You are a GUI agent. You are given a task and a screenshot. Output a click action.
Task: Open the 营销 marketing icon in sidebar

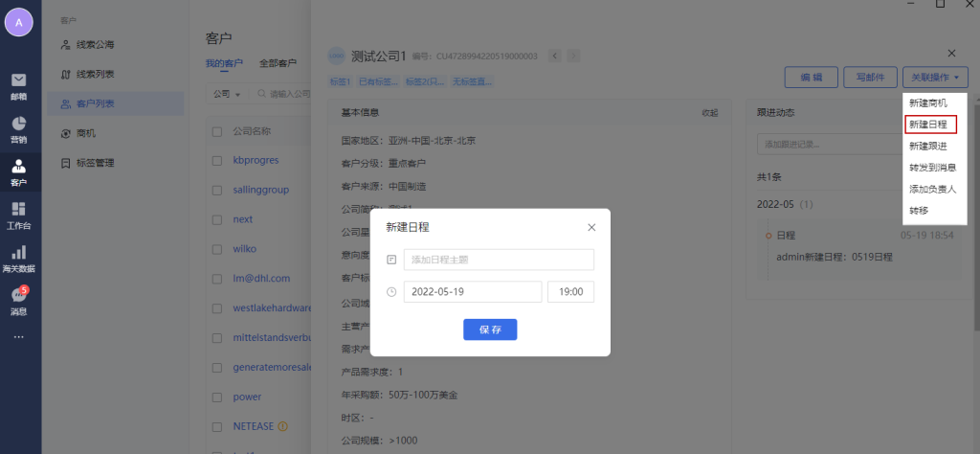[x=19, y=128]
